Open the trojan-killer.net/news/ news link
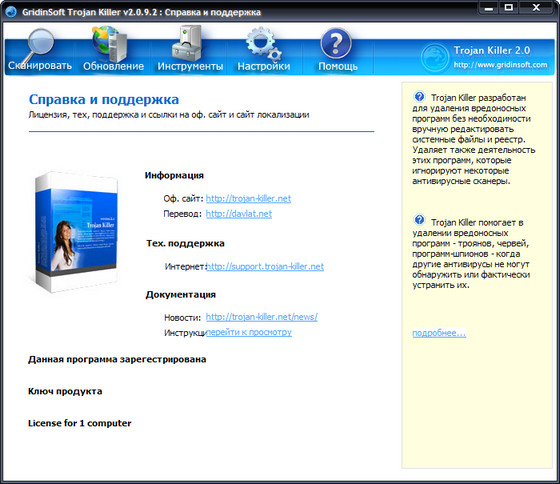 (x=261, y=317)
